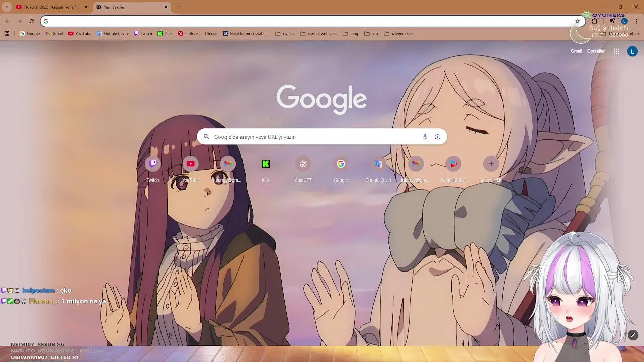Viewport: 644px width, 362px height.
Task: Open the ChatGPT shortcut tile
Action: coord(303,170)
